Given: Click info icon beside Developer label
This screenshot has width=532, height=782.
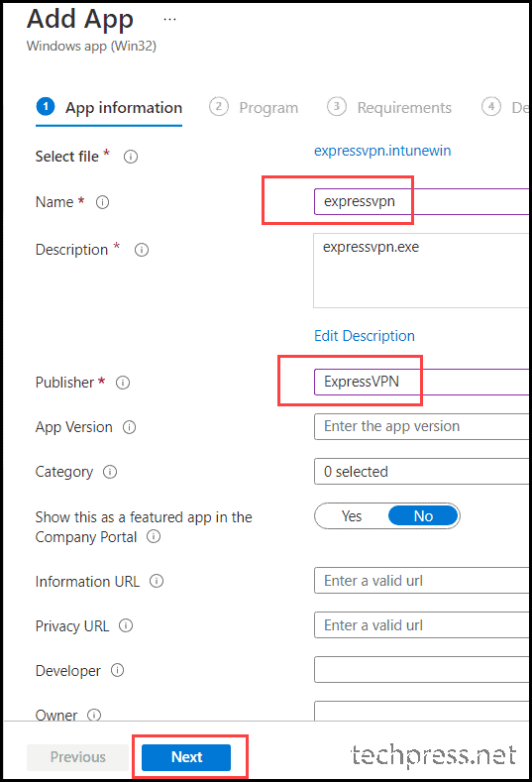Looking at the screenshot, I should [x=117, y=670].
